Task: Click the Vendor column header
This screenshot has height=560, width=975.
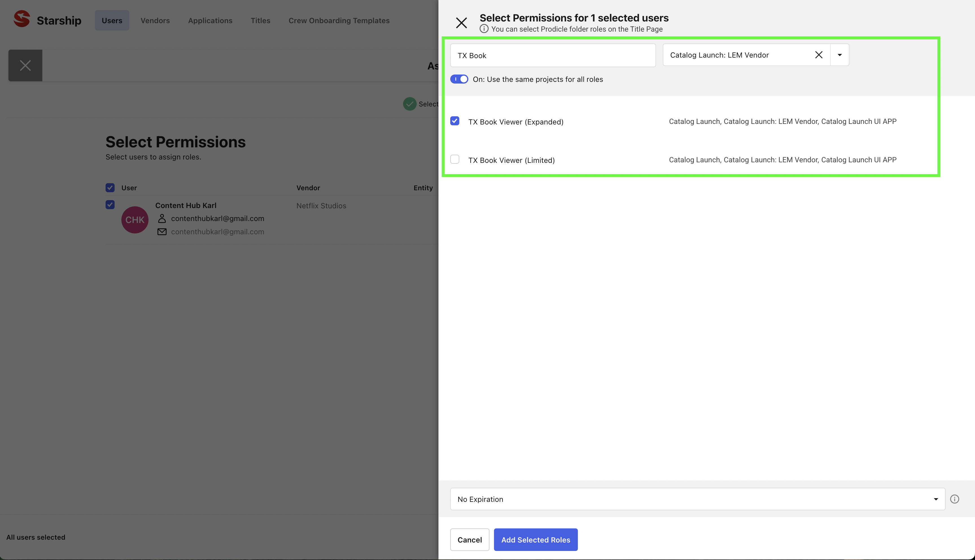Action: click(x=308, y=188)
